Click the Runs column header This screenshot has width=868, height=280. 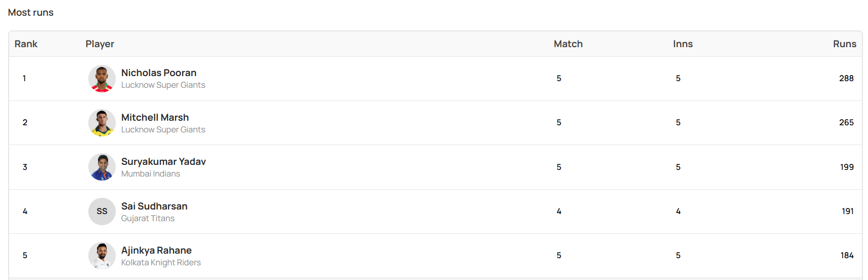tap(844, 44)
